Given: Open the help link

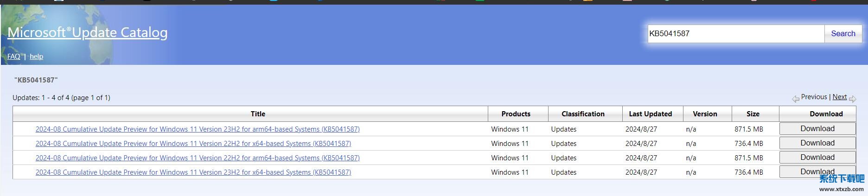Looking at the screenshot, I should click(36, 57).
